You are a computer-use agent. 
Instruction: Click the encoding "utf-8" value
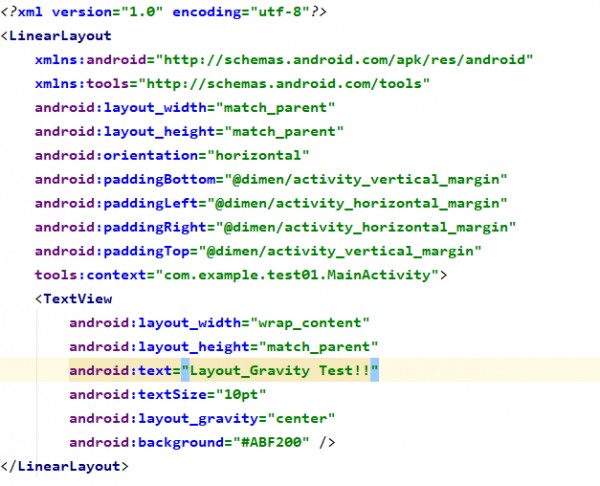pos(280,12)
